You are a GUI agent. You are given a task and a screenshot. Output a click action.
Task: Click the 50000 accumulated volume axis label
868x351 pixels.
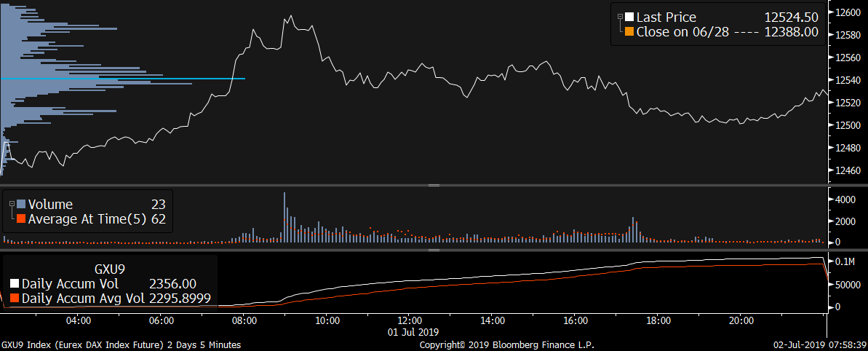tap(848, 285)
